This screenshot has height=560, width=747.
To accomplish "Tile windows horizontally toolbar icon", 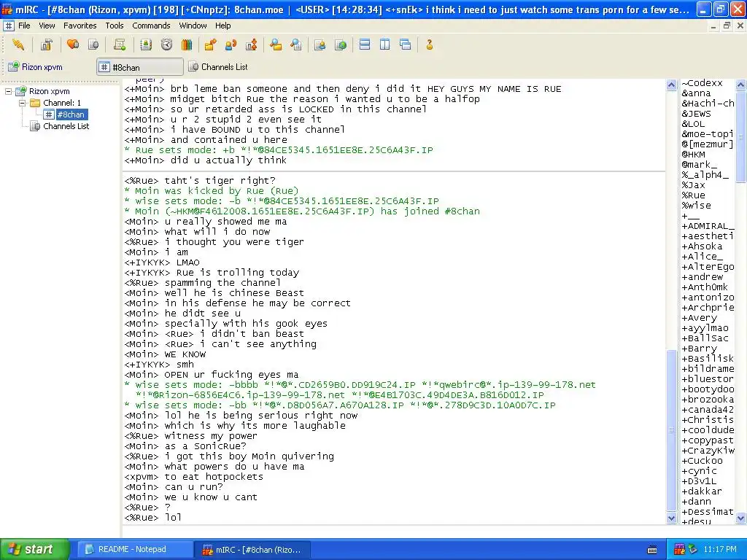I will 365,44.
